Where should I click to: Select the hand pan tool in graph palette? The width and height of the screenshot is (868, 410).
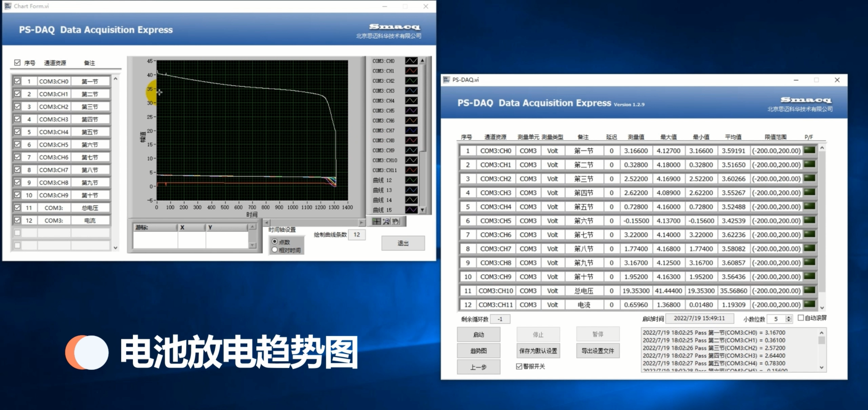point(396,221)
